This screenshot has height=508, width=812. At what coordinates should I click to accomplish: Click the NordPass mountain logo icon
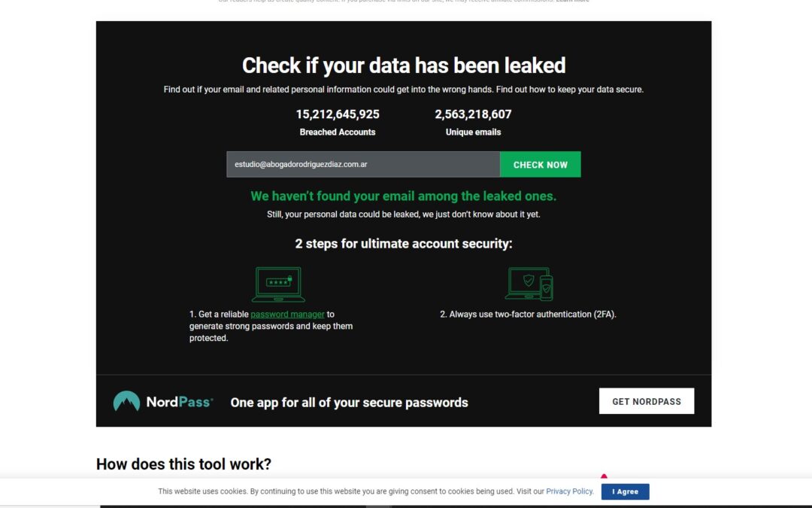point(126,402)
